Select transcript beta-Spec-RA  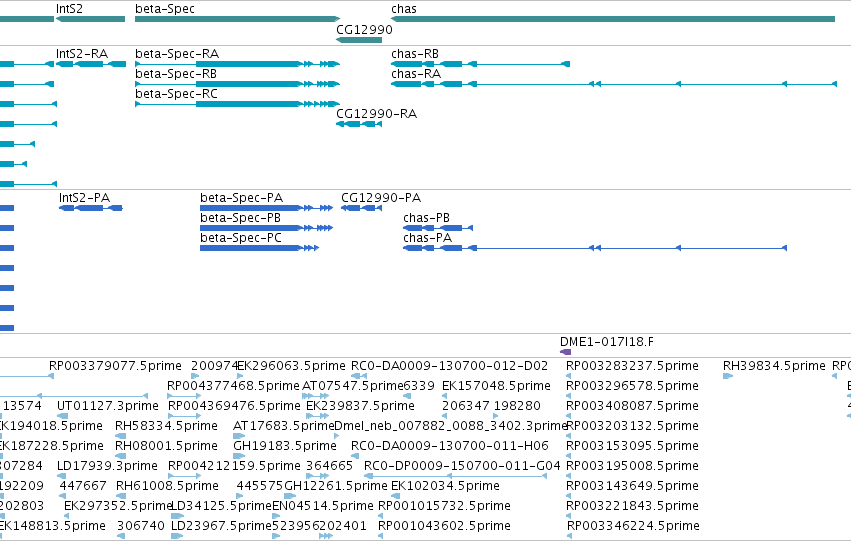238,64
